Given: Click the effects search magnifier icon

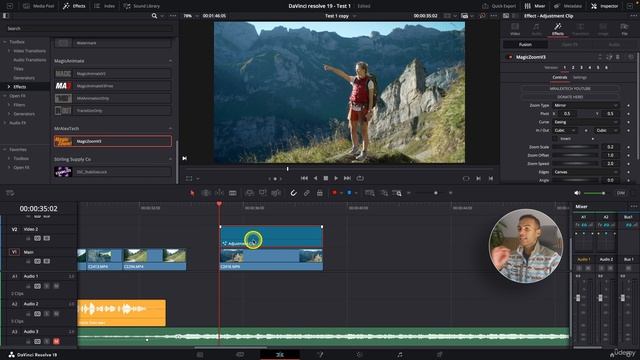Looking at the screenshot, I should click(154, 16).
